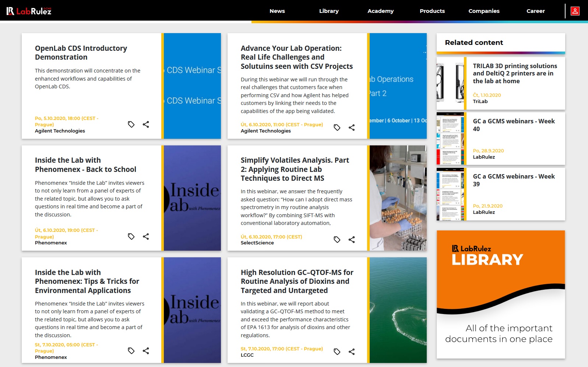The height and width of the screenshot is (367, 588).
Task: Click TriLab company label
Action: click(480, 101)
